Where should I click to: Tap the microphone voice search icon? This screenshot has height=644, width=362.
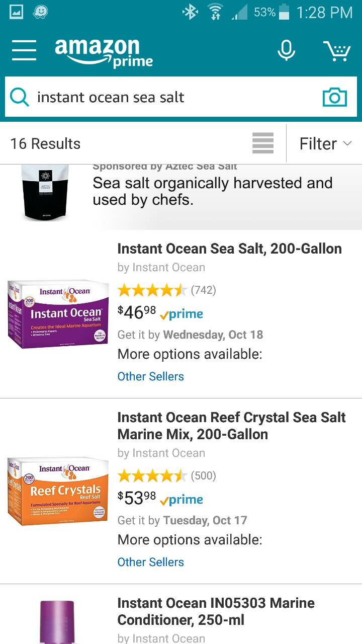[286, 50]
